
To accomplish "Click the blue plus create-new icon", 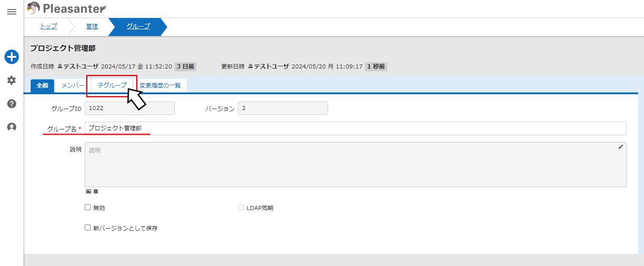I will [x=12, y=57].
